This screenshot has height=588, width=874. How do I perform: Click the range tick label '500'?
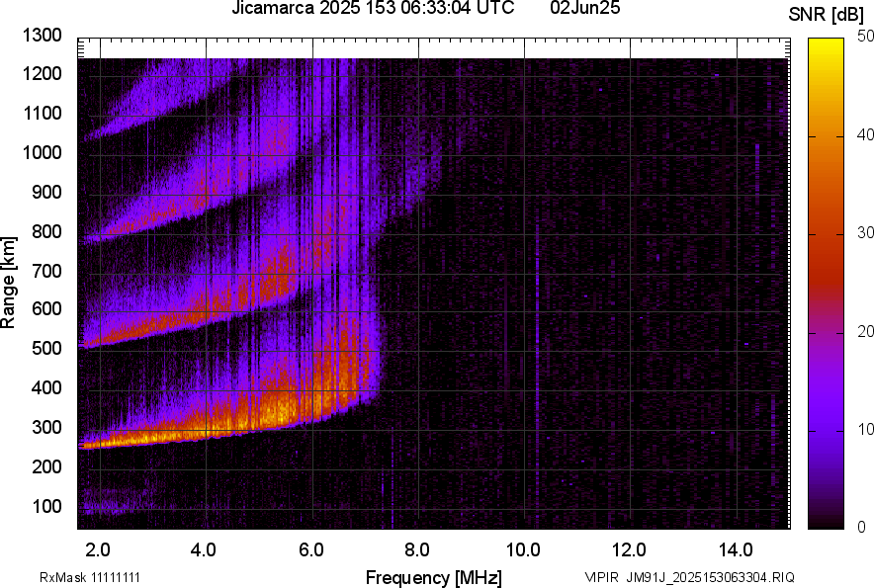click(46, 348)
